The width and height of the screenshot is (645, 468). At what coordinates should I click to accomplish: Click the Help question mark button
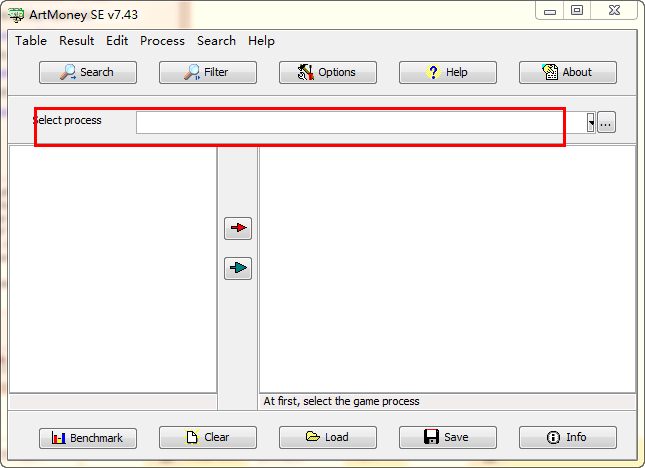point(448,72)
